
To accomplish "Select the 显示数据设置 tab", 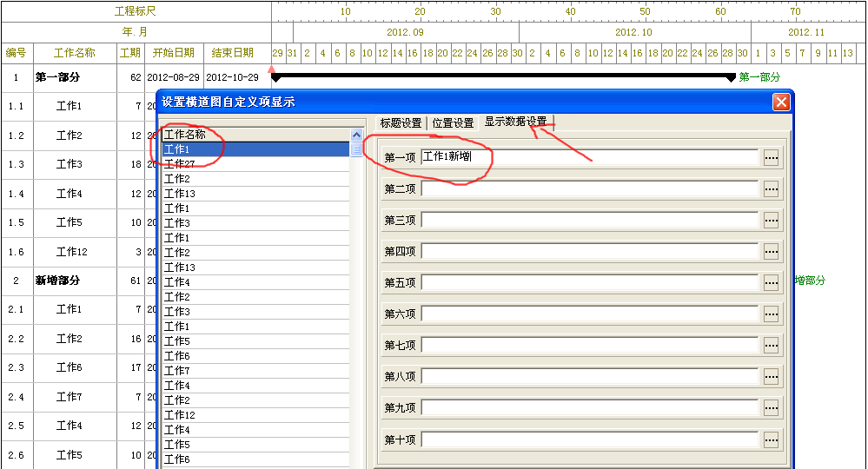I will tap(516, 122).
